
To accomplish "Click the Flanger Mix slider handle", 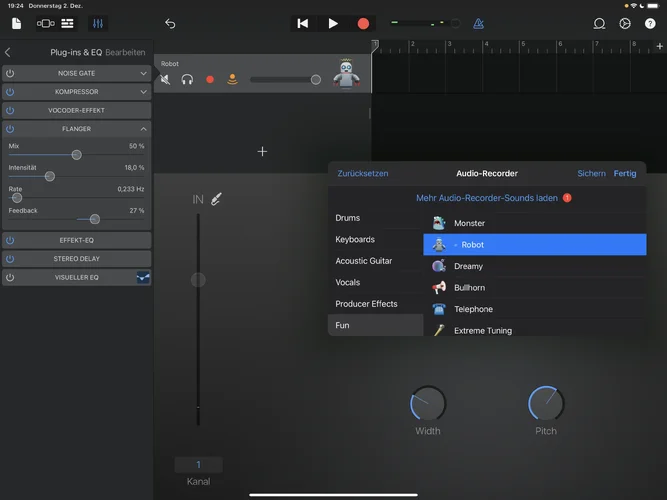I will (76, 155).
